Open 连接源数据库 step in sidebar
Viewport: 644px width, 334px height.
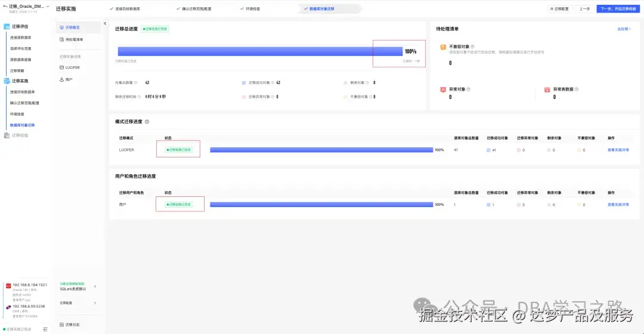[20, 38]
